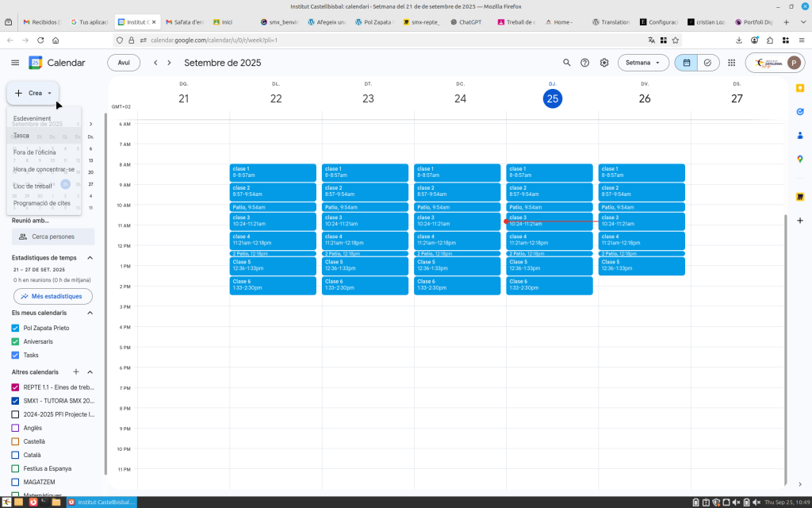This screenshot has width=812, height=508.
Task: Open Google Maps side panel icon
Action: [x=800, y=160]
